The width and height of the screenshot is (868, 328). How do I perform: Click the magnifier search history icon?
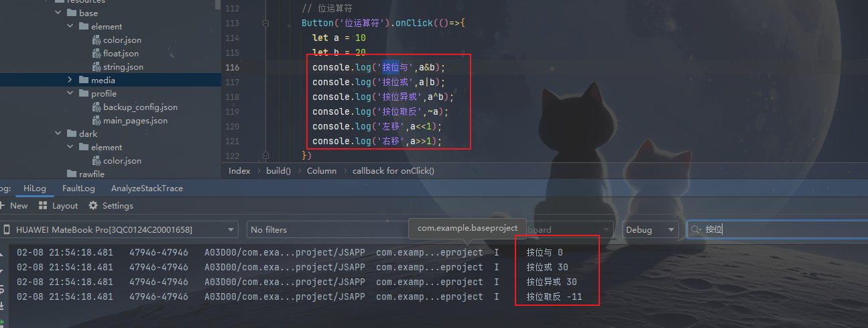[696, 229]
